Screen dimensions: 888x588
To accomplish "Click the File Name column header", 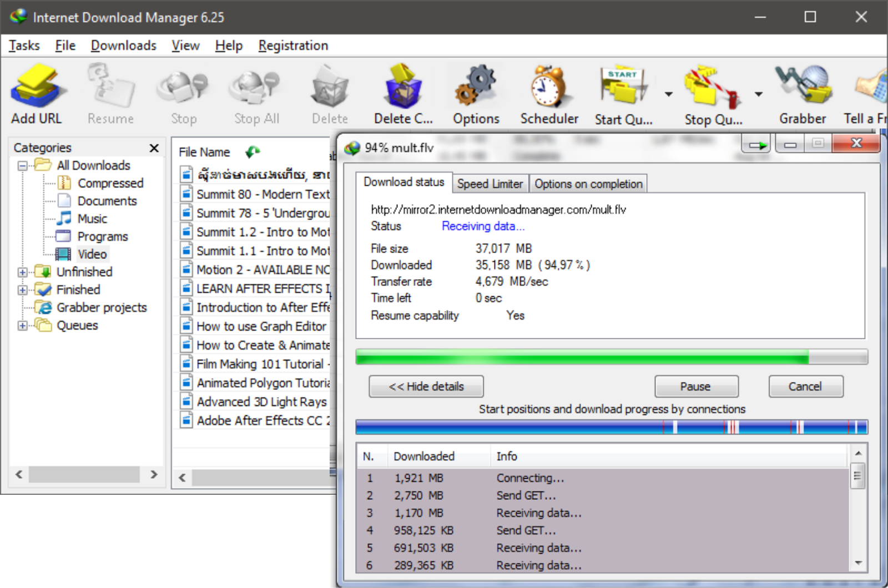I will point(204,152).
